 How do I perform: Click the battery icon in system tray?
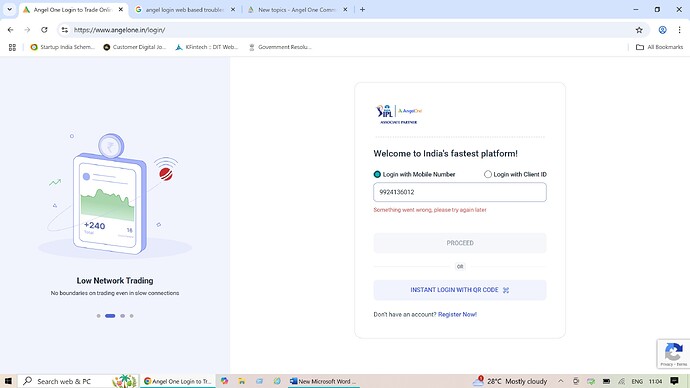click(x=606, y=381)
